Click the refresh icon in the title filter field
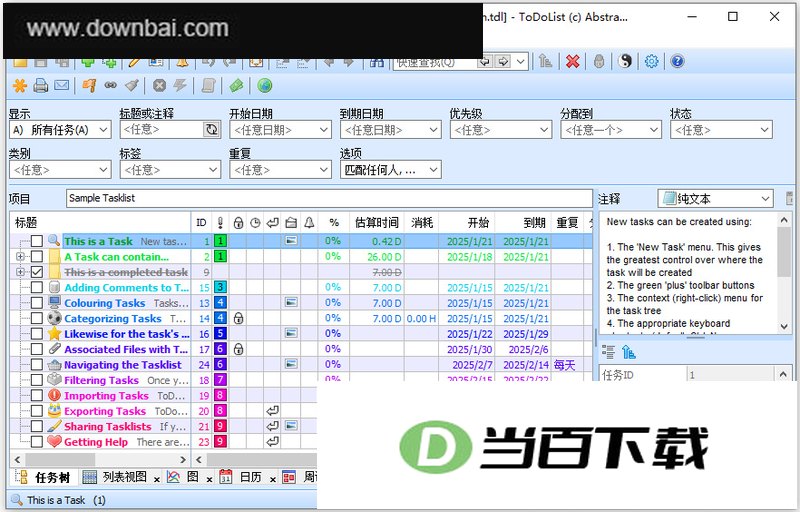 point(211,130)
